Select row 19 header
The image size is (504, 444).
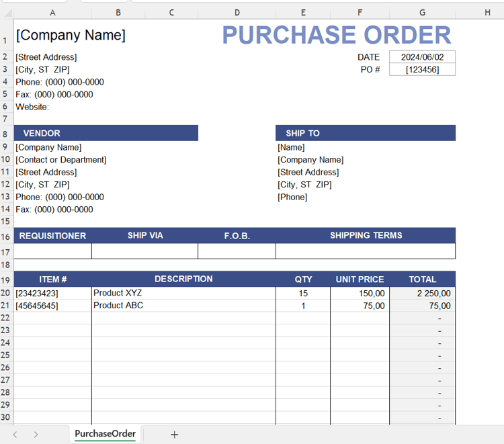(5, 280)
